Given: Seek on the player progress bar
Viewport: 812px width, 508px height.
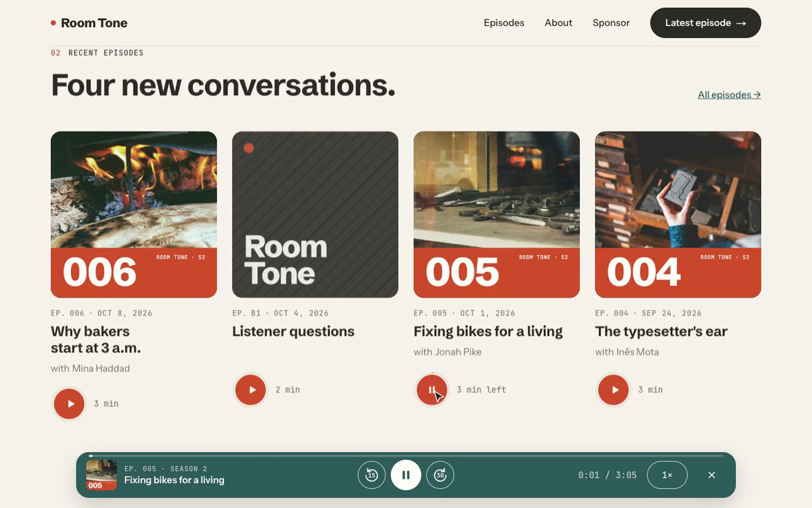Looking at the screenshot, I should (x=406, y=456).
